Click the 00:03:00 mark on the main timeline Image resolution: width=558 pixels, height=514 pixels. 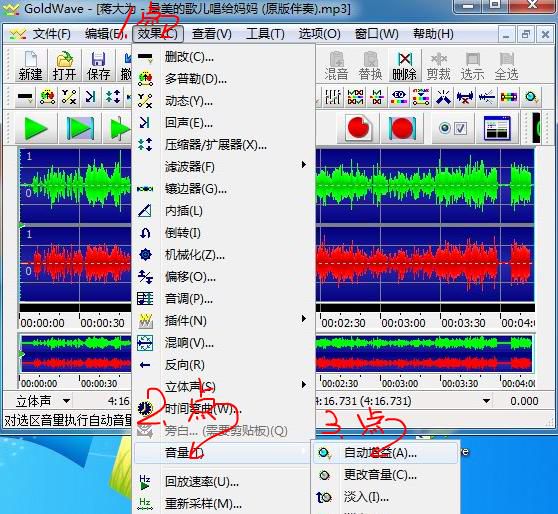(403, 323)
